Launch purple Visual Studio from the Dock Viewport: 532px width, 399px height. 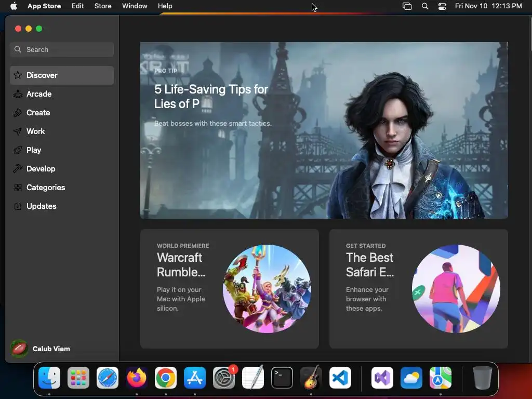(382, 378)
